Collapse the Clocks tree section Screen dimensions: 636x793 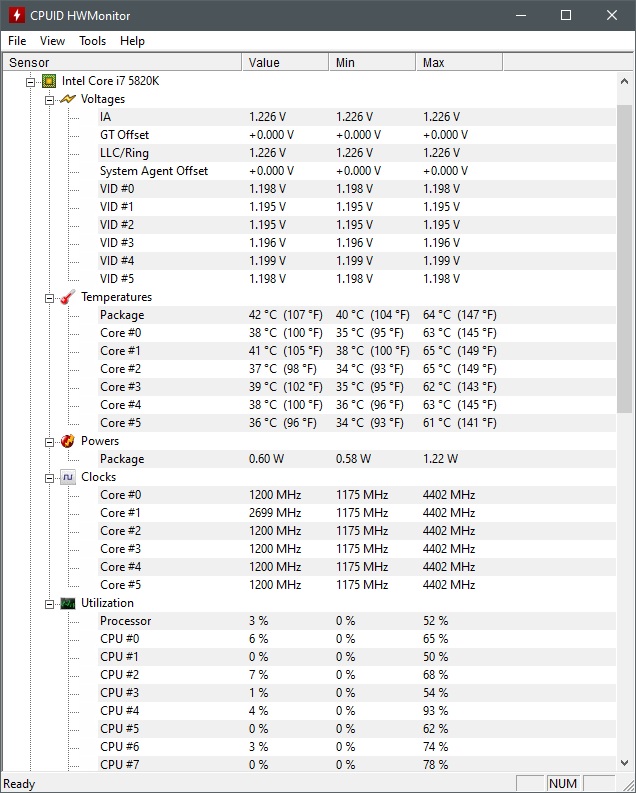coord(49,477)
